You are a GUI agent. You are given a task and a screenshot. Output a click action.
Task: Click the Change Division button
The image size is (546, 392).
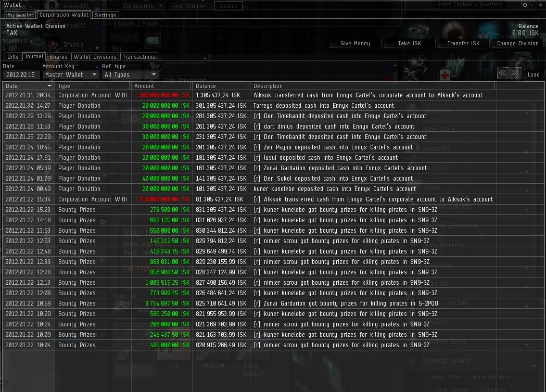coord(518,44)
